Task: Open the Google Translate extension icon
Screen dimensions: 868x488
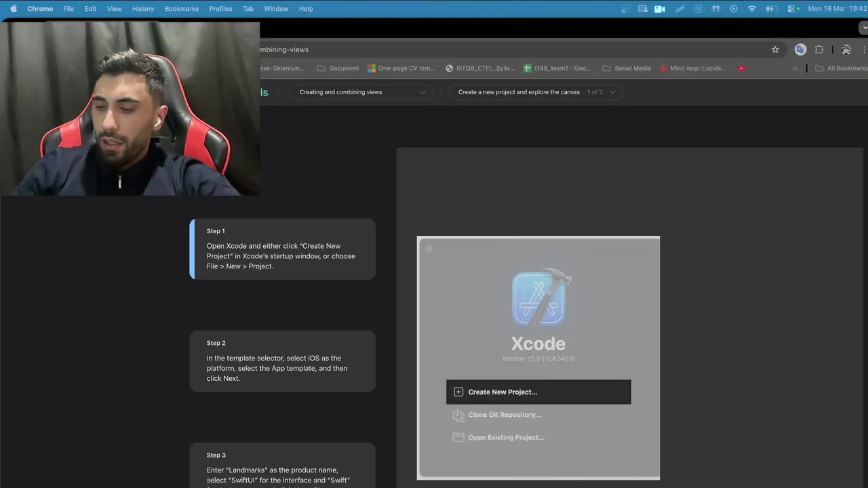Action: pos(800,49)
